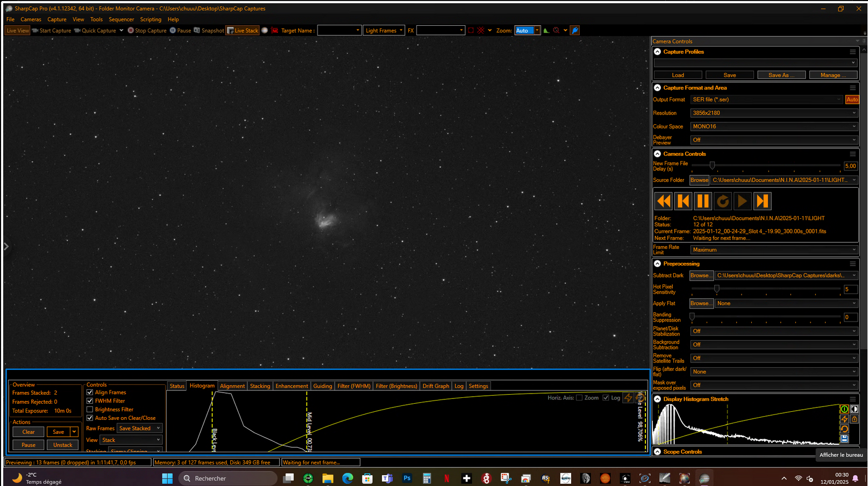The image size is (868, 486).
Task: Apply auto stretch with the lightning bolt icon
Action: point(844,419)
